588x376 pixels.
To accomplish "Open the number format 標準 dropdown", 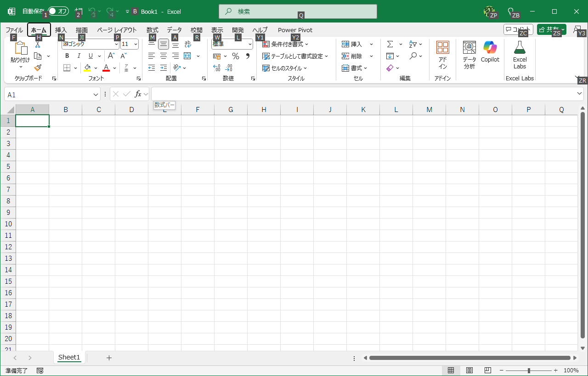I will coord(250,44).
